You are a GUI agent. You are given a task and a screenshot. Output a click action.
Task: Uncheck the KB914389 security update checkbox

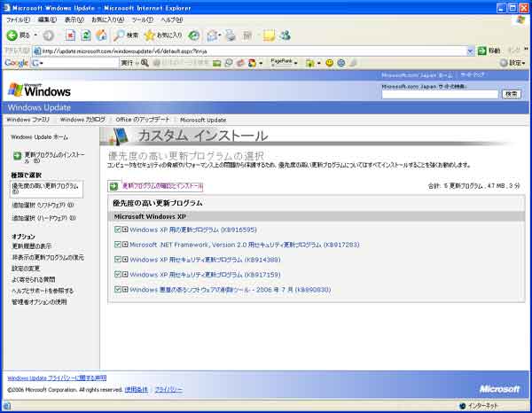(118, 260)
